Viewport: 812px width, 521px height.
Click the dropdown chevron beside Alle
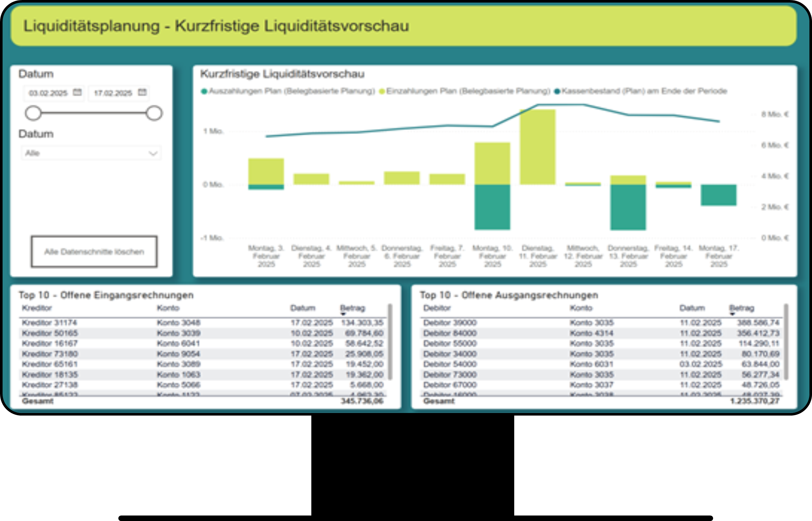click(153, 153)
